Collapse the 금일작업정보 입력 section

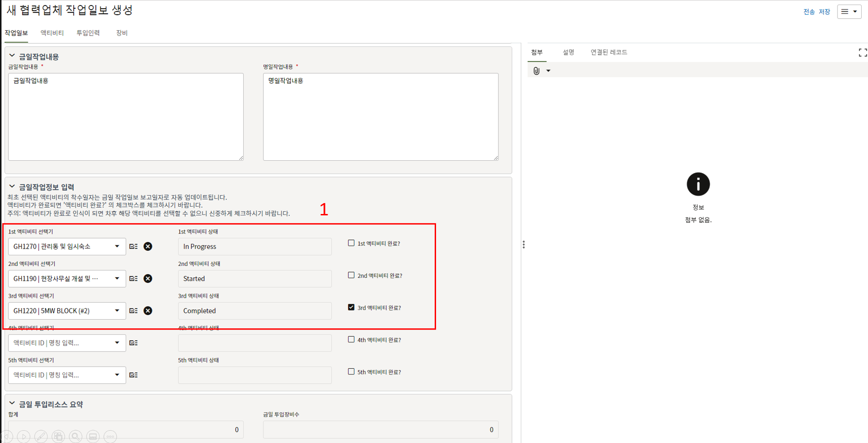[12, 187]
